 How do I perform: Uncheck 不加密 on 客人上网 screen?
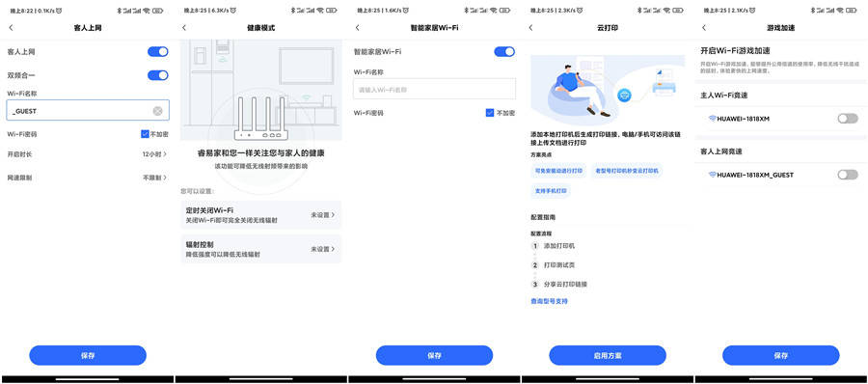[x=145, y=134]
